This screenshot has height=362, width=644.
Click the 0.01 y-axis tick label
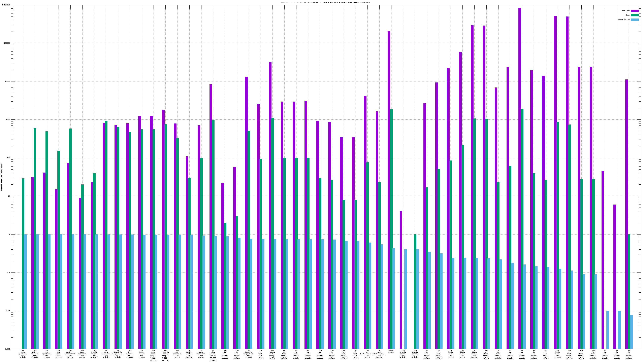click(x=8, y=311)
